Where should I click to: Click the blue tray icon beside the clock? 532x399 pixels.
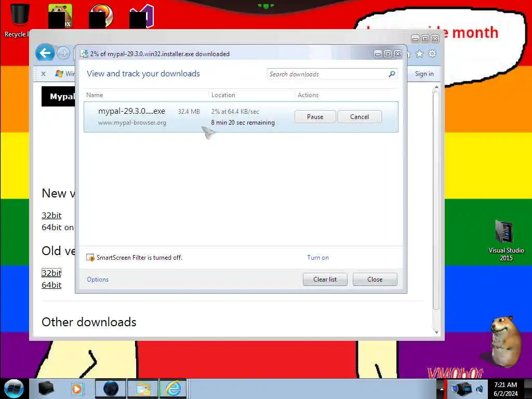[x=480, y=389]
